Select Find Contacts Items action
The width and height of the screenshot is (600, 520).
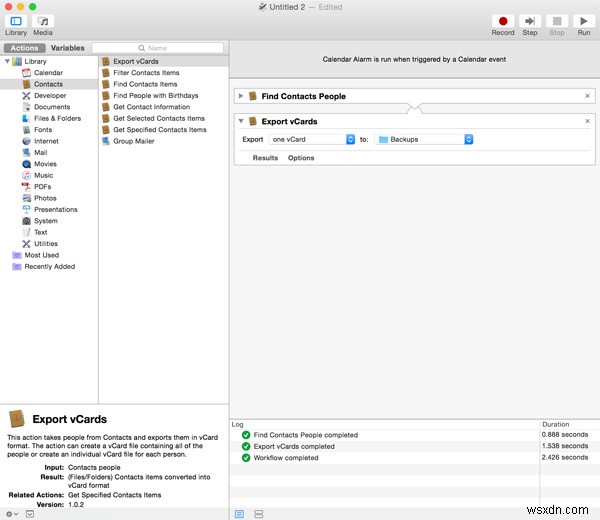[x=145, y=84]
